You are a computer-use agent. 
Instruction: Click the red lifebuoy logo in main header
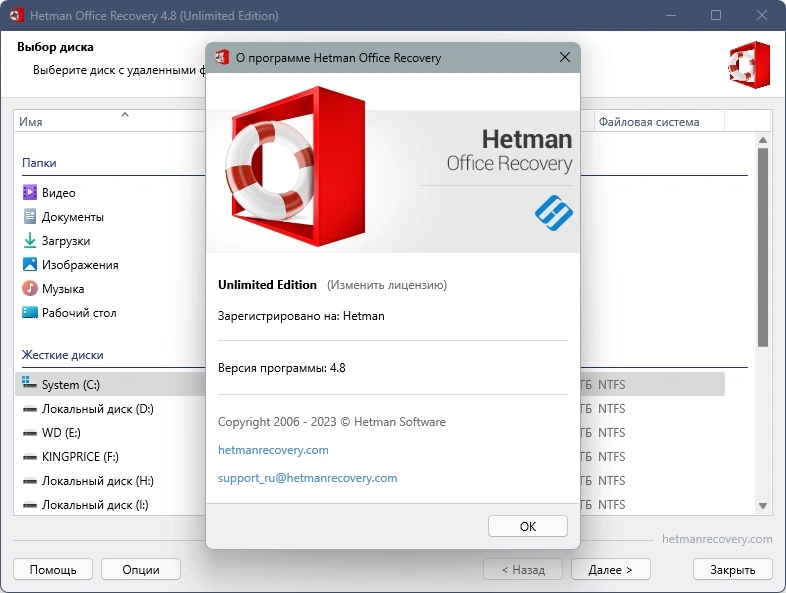[748, 65]
